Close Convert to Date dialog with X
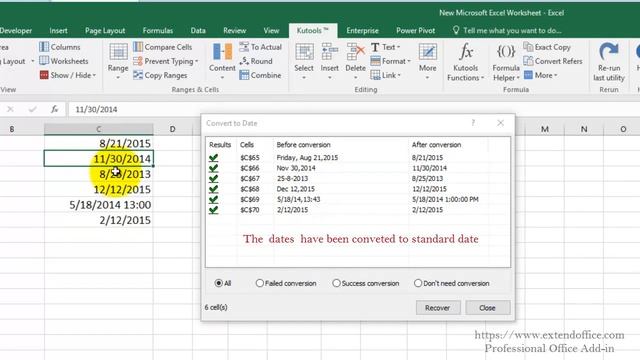This screenshot has width=640, height=360. [500, 123]
